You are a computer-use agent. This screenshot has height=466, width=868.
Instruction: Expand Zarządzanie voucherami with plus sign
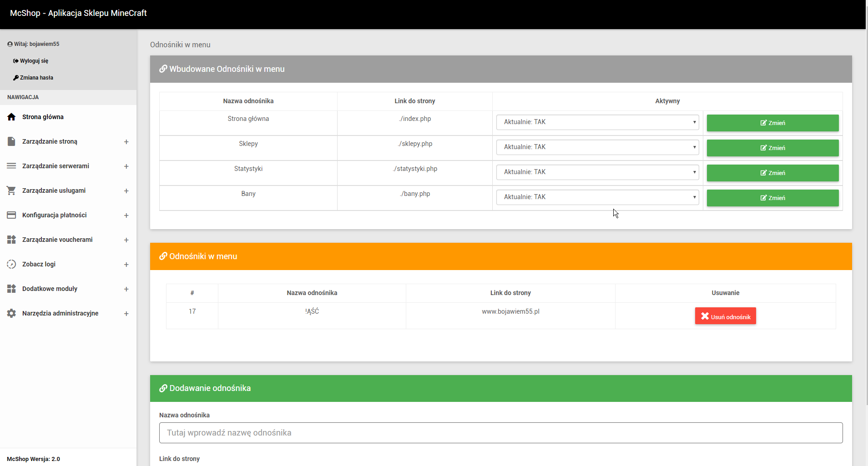(x=126, y=240)
